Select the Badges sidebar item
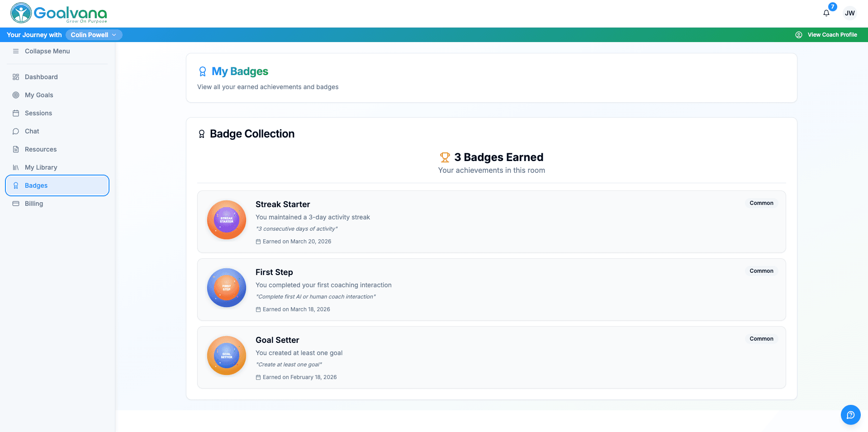This screenshot has width=868, height=432. point(36,185)
